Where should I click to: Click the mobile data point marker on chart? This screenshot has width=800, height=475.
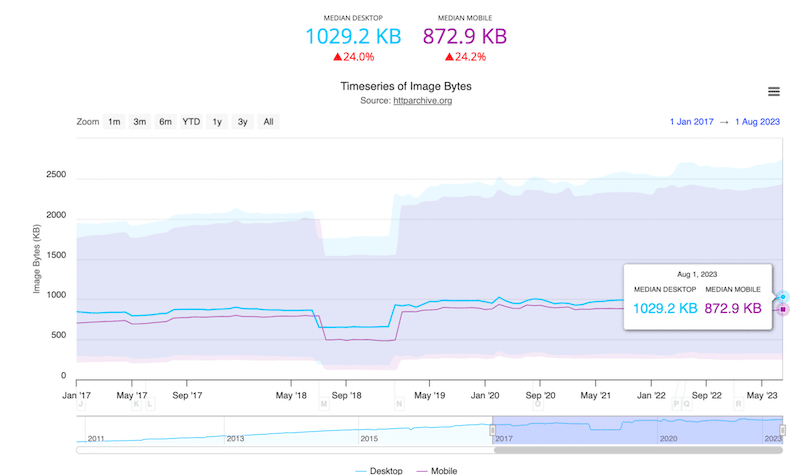click(783, 309)
